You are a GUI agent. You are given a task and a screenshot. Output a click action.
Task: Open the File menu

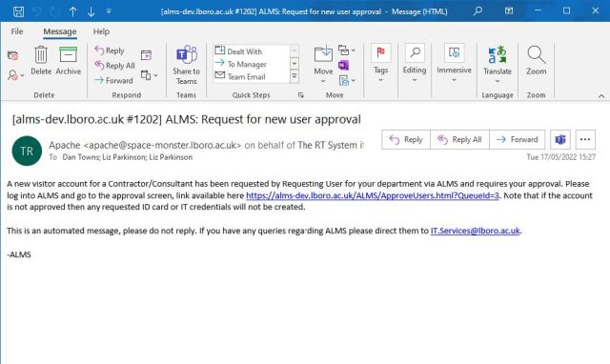coord(17,31)
